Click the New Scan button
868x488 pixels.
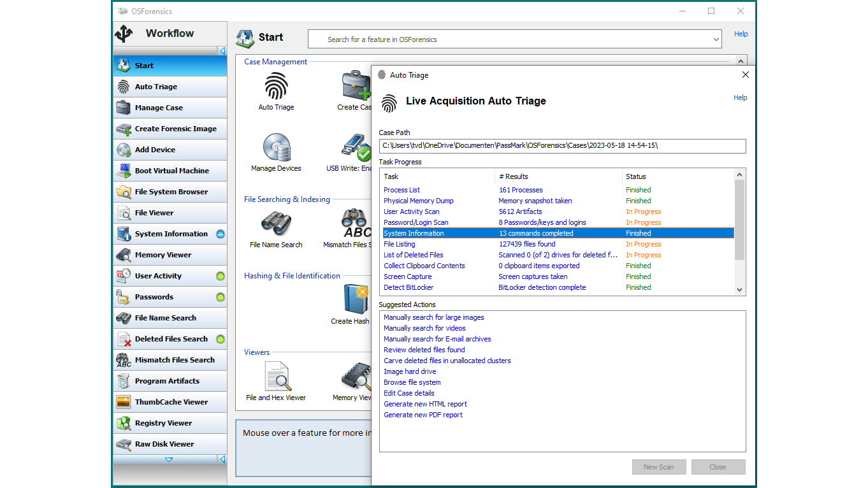coord(659,467)
